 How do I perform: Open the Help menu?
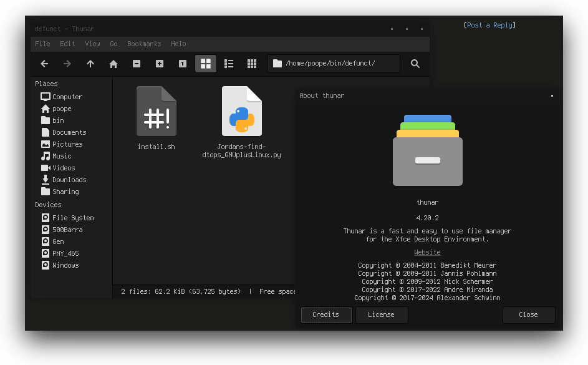click(178, 44)
